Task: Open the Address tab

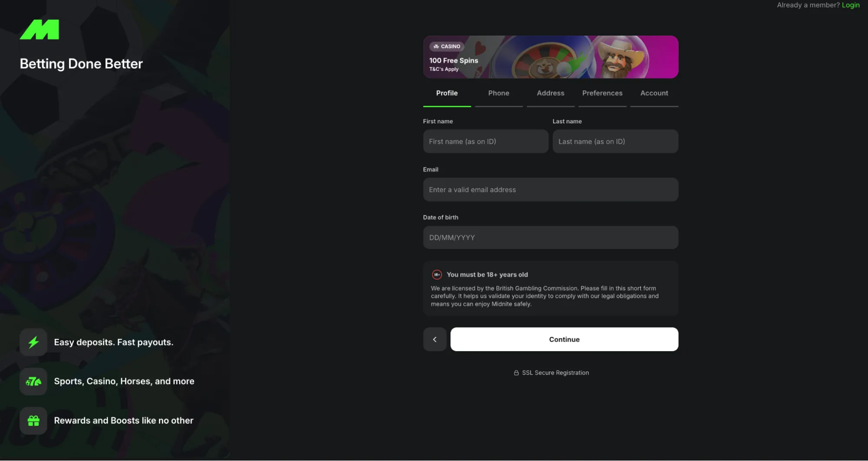Action: click(x=550, y=93)
